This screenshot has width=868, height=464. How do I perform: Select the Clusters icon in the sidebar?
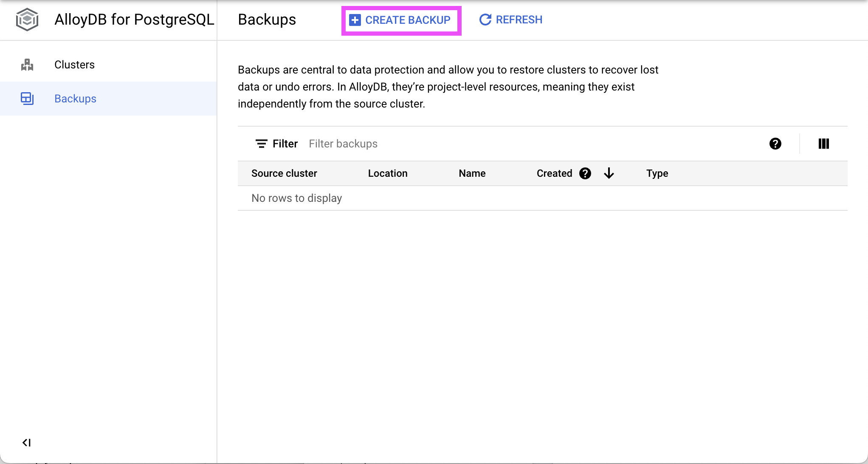[x=27, y=64]
